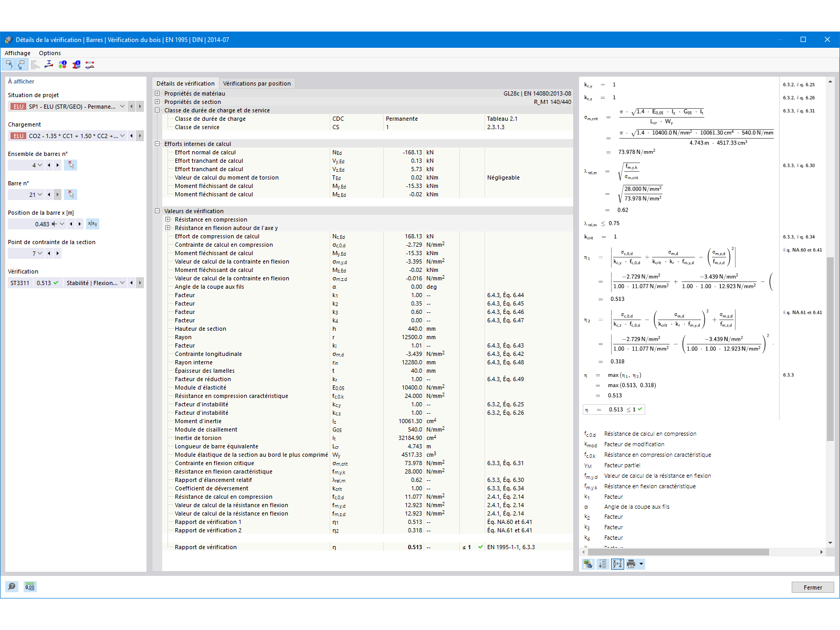Click the first blue back-arrow toolbar icon
The image size is (840, 630).
(x=9, y=65)
